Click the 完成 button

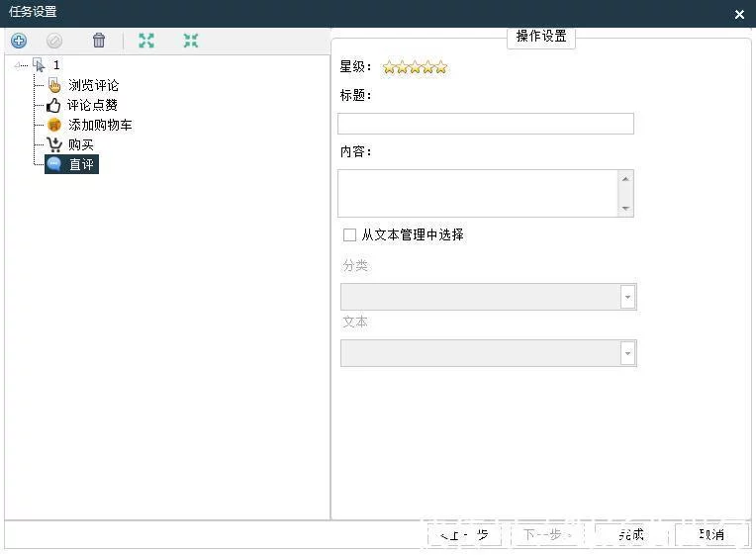631,535
